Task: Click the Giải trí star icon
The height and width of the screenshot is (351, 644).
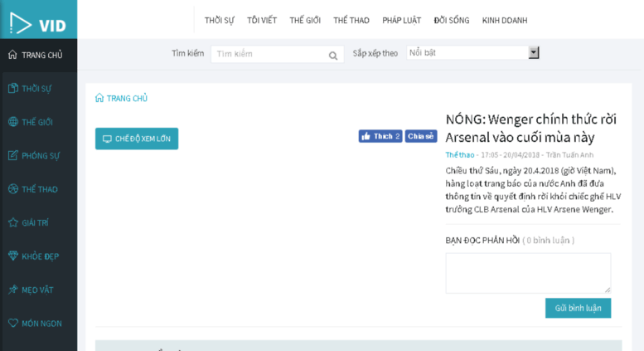Action: pyautogui.click(x=12, y=222)
